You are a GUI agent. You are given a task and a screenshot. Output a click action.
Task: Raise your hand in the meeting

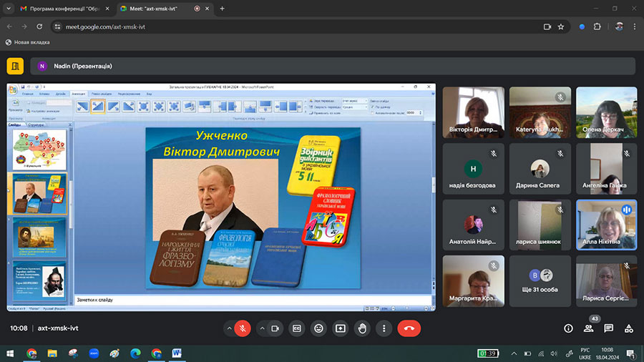pos(362,328)
